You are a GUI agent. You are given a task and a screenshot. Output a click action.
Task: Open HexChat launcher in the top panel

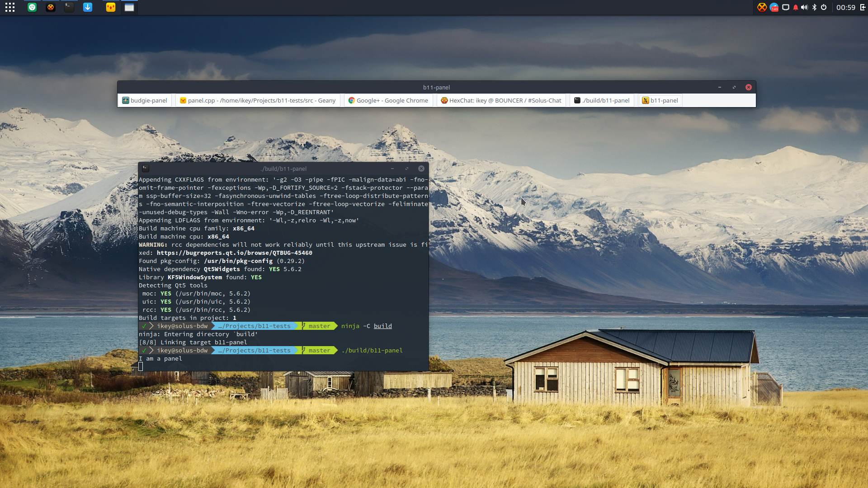click(51, 7)
